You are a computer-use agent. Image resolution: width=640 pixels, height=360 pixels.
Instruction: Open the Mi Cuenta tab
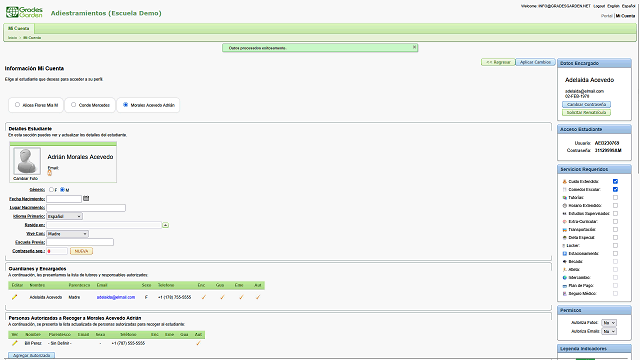(19, 29)
